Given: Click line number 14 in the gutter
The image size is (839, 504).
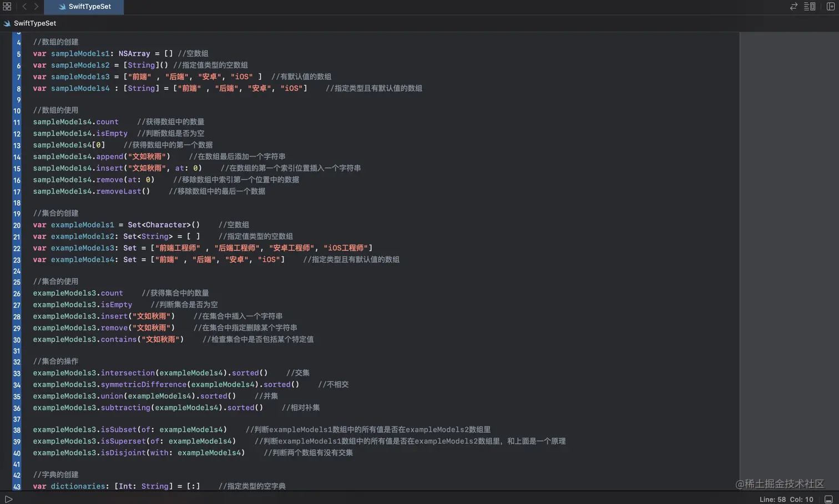Looking at the screenshot, I should (x=17, y=157).
